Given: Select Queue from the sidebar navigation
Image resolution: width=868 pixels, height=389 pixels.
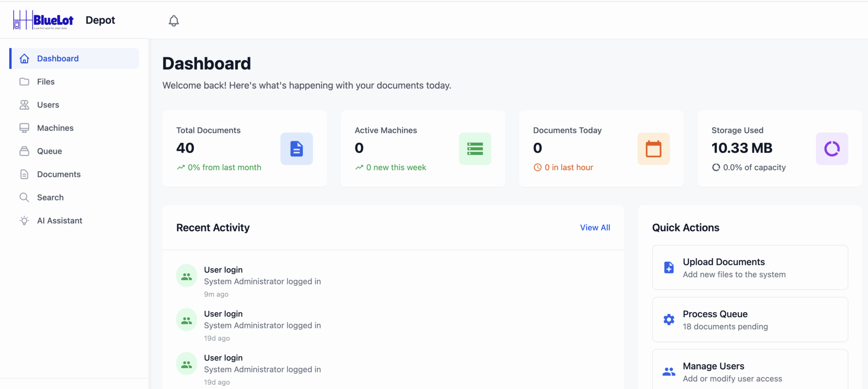Looking at the screenshot, I should (49, 151).
